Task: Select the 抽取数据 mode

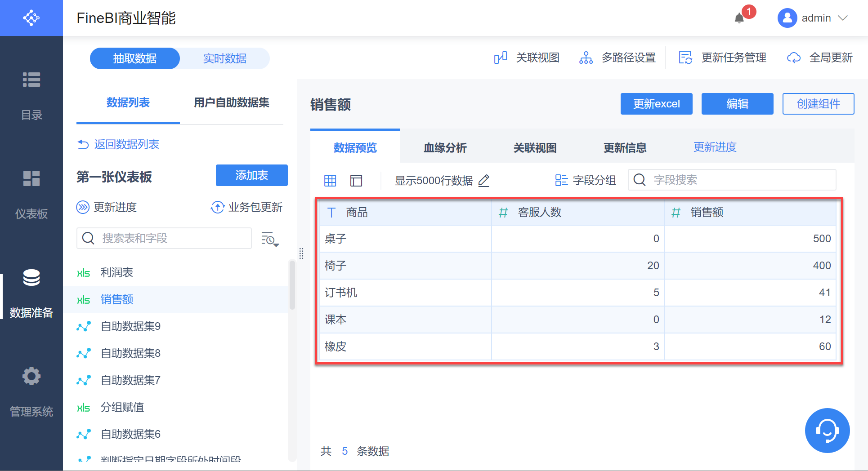Action: (135, 58)
